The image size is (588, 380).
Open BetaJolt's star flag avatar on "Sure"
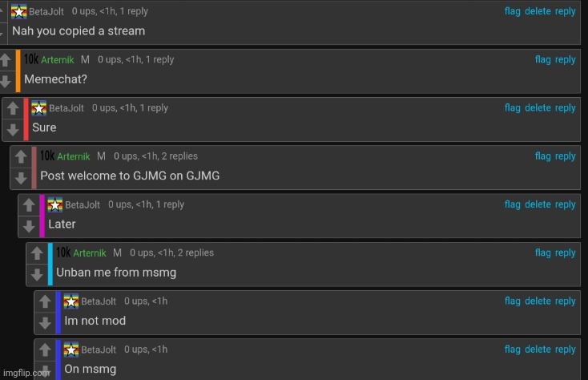38,108
